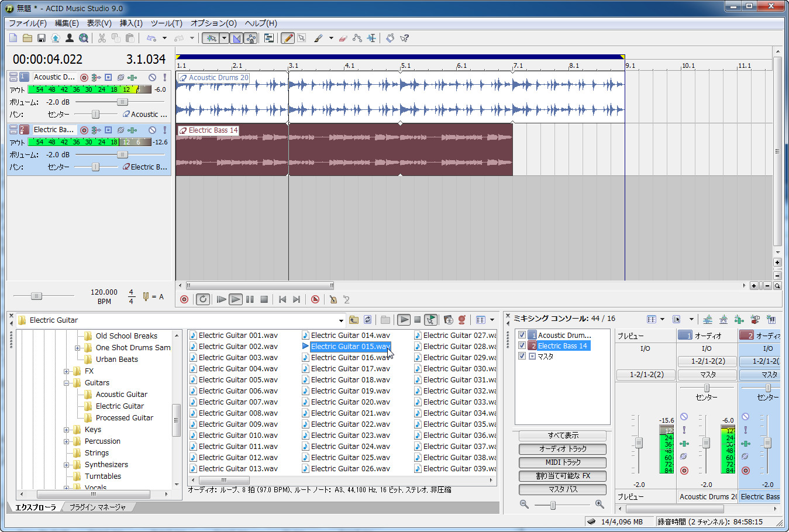Click the Up One Level explorer icon
Image resolution: width=789 pixels, height=532 pixels.
pos(354,320)
